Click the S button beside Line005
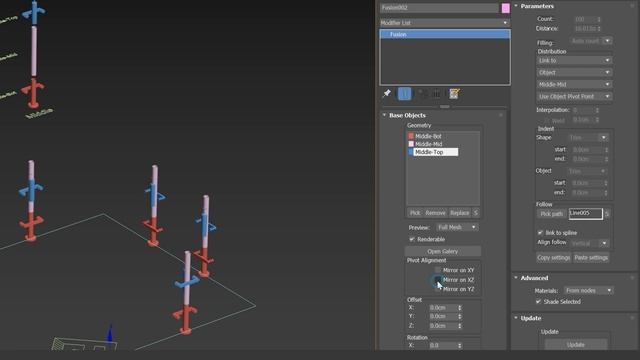640x360 pixels. coord(607,213)
